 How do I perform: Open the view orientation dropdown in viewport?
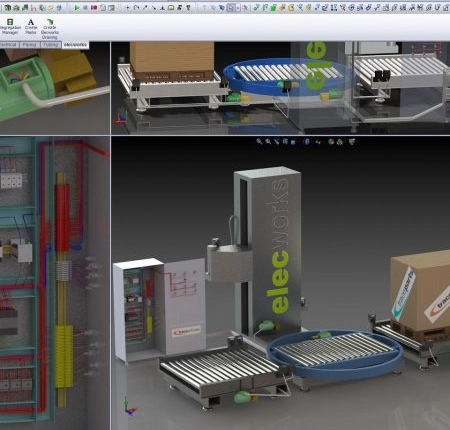pos(293,142)
